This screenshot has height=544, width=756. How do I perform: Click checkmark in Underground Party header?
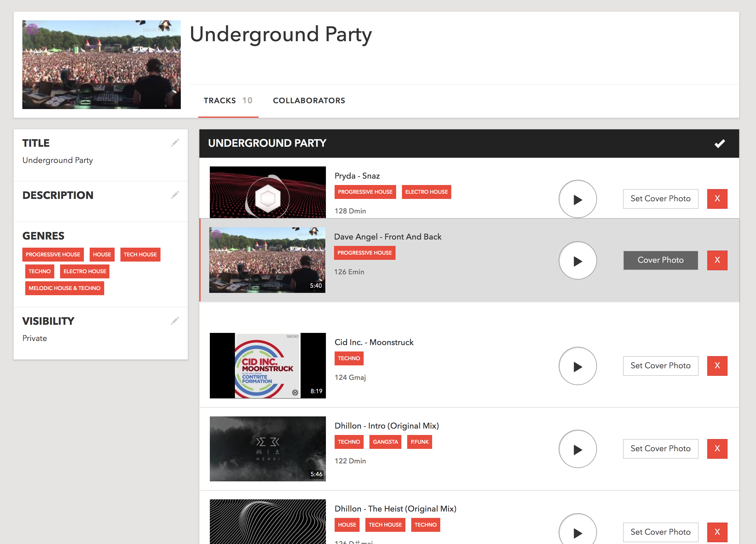point(720,144)
